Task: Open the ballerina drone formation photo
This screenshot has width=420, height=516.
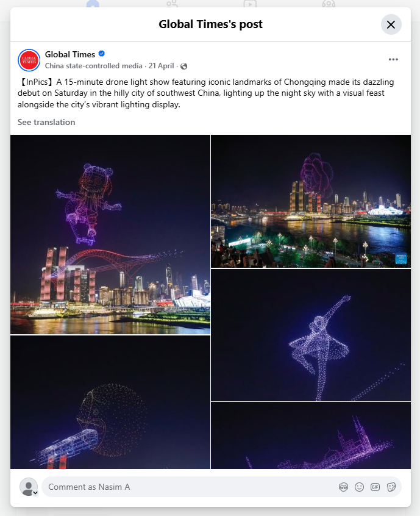Action: pyautogui.click(x=311, y=335)
